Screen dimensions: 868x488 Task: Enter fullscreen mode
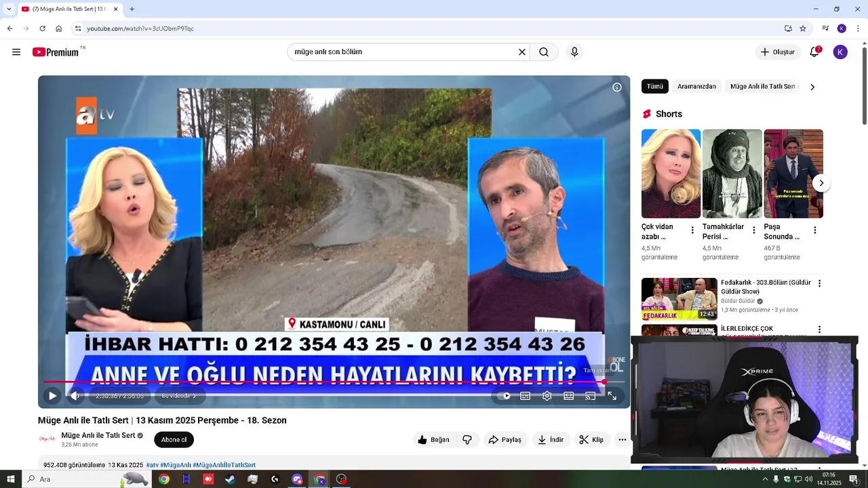612,396
